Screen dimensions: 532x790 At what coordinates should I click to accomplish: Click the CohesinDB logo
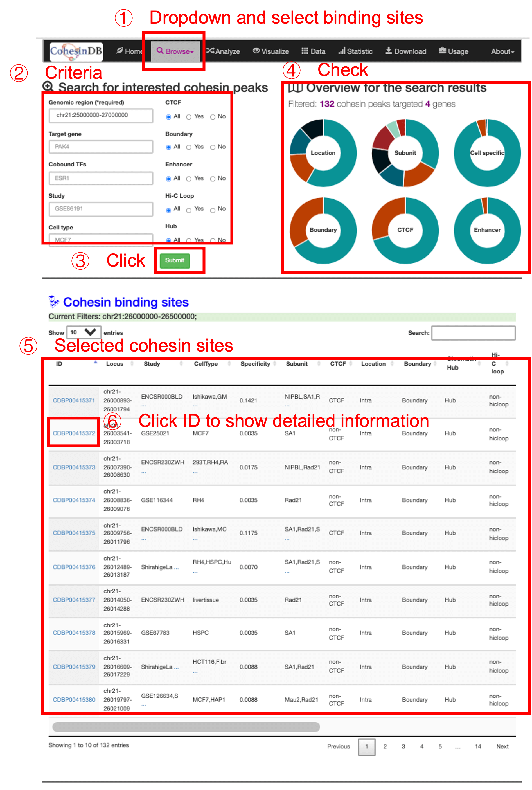click(x=76, y=51)
